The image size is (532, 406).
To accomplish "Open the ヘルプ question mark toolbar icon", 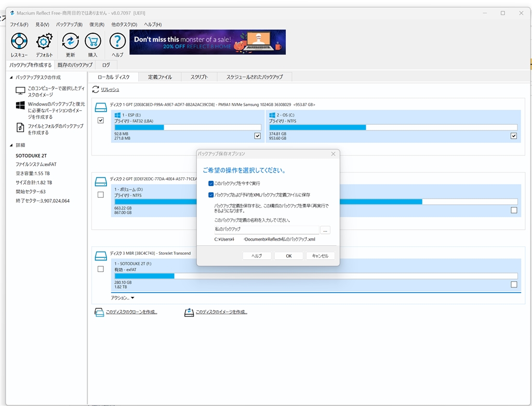I will pos(117,42).
